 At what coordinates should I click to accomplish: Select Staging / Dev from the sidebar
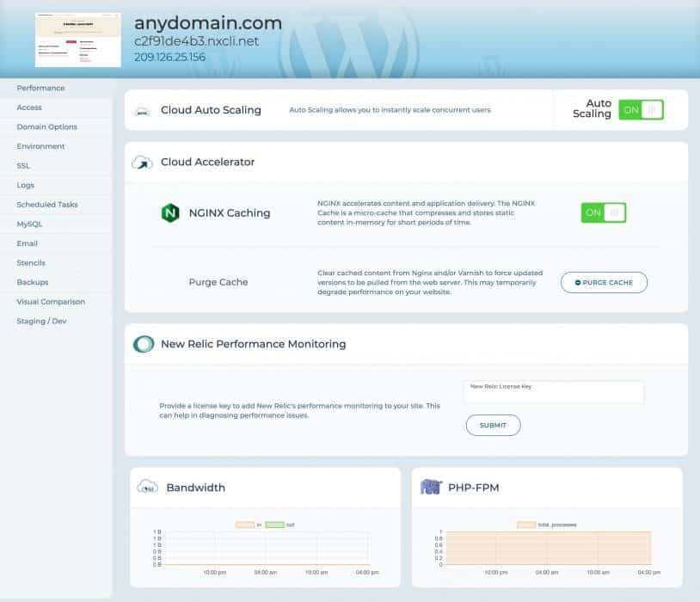tap(40, 321)
